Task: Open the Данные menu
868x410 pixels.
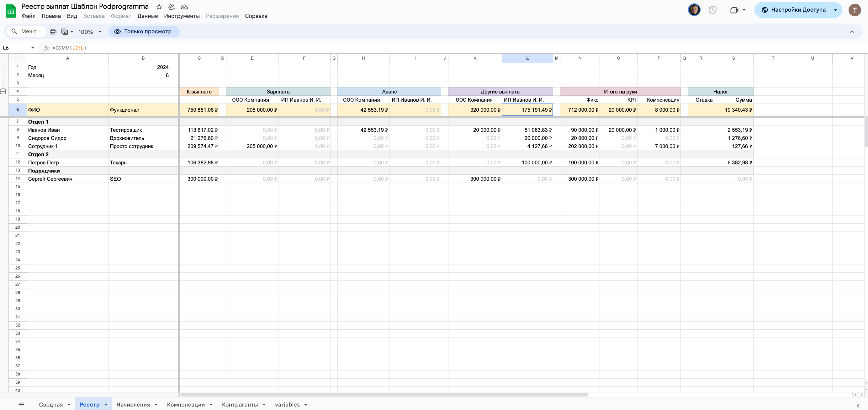Action: click(x=148, y=16)
